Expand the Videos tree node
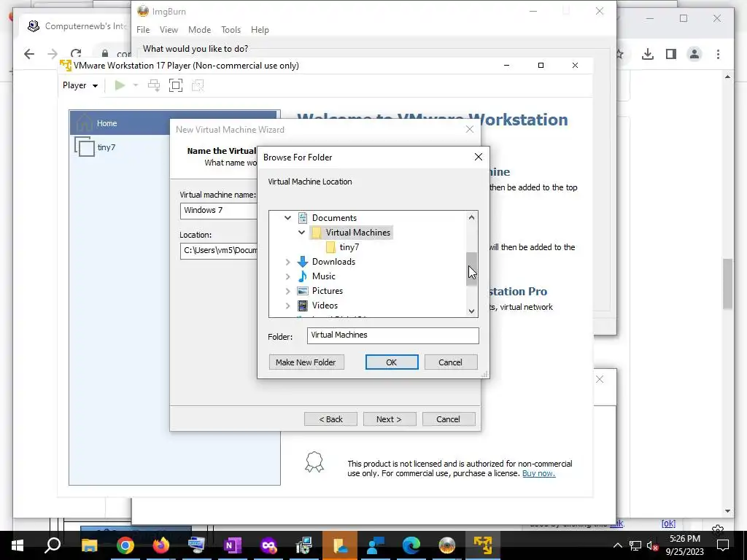The height and width of the screenshot is (560, 747). 287,306
